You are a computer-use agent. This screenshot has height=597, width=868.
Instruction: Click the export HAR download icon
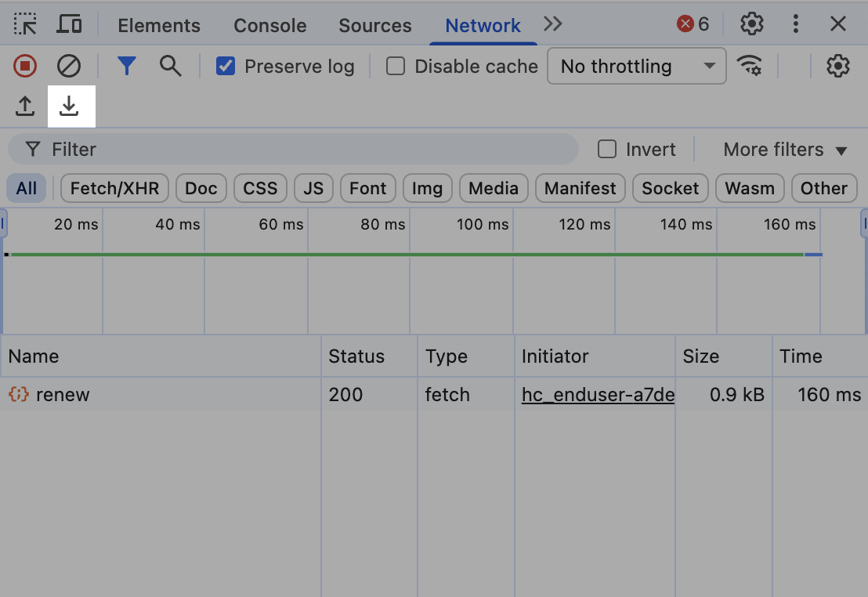pyautogui.click(x=69, y=106)
